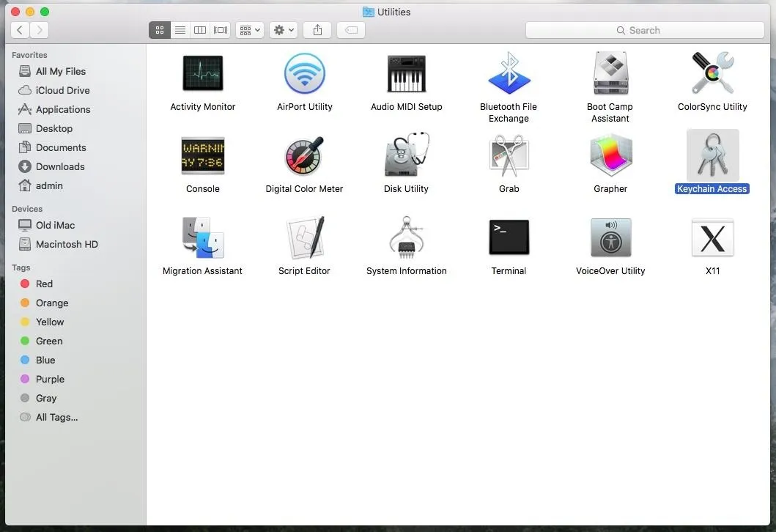
Task: Go back with the left arrow
Action: [x=20, y=30]
